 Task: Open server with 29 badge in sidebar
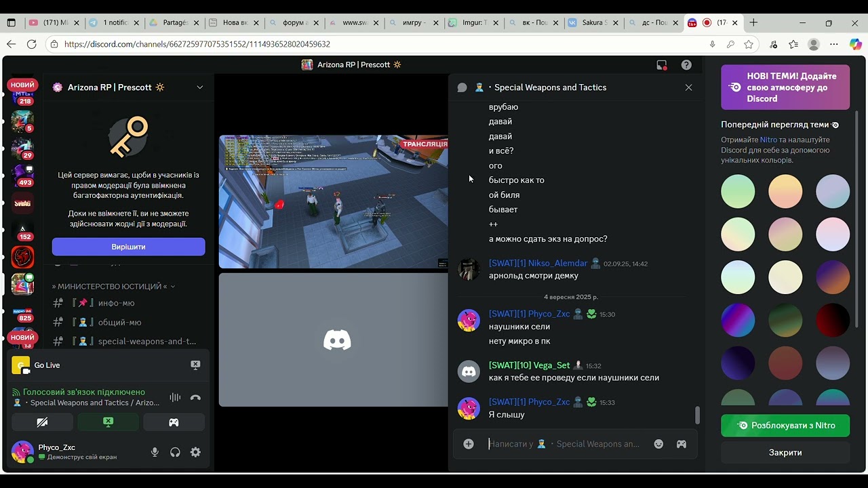22,148
